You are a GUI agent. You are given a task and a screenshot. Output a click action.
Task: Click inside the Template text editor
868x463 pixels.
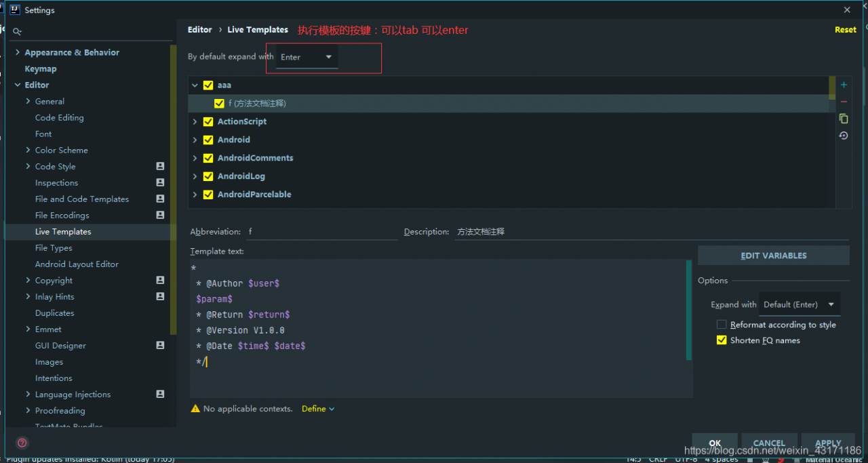[438, 328]
